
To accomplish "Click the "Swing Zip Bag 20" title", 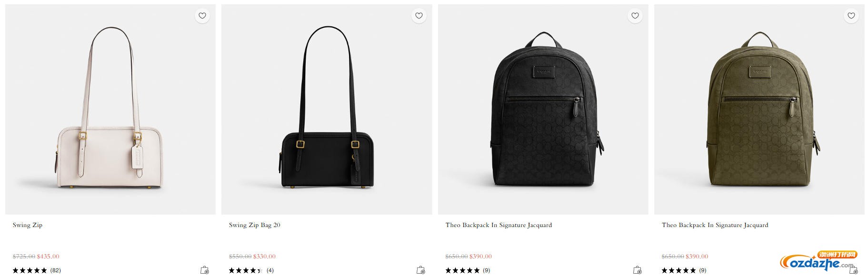I will coord(255,225).
